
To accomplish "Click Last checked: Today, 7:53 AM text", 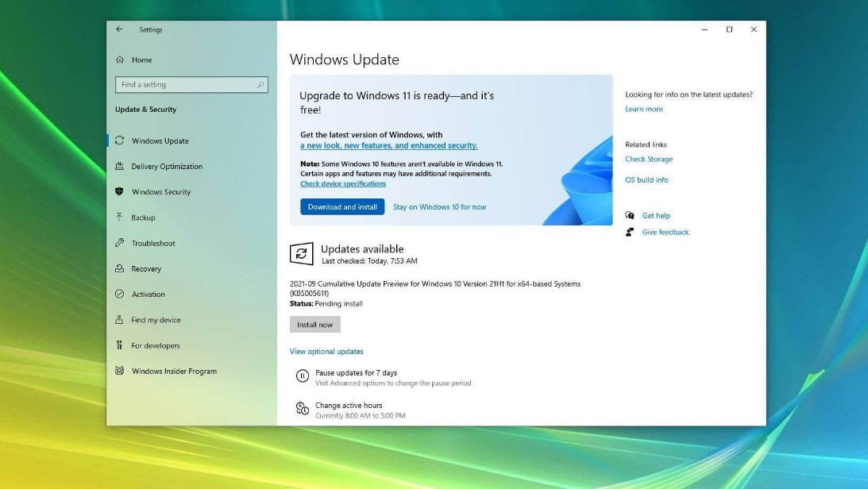I will pyautogui.click(x=369, y=261).
